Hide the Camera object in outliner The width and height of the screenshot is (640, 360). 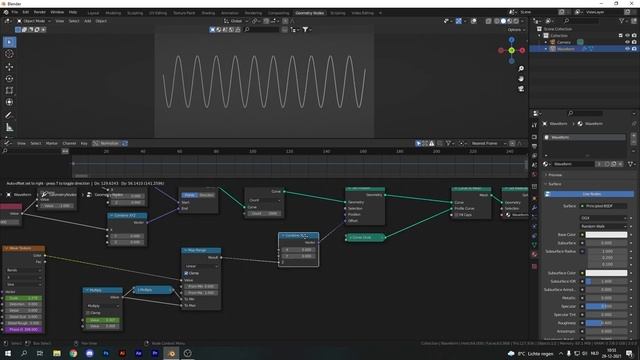tap(627, 42)
